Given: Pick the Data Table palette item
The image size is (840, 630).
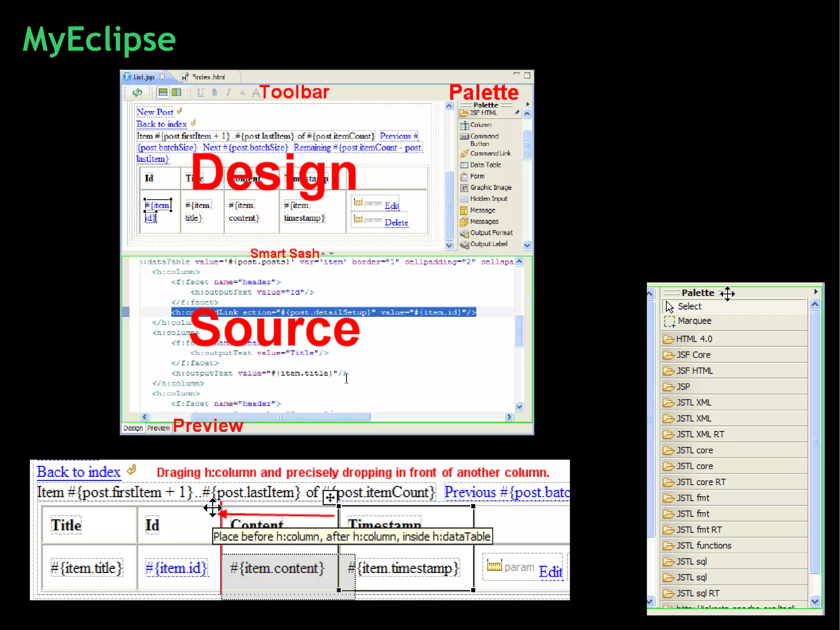Looking at the screenshot, I should pyautogui.click(x=481, y=165).
